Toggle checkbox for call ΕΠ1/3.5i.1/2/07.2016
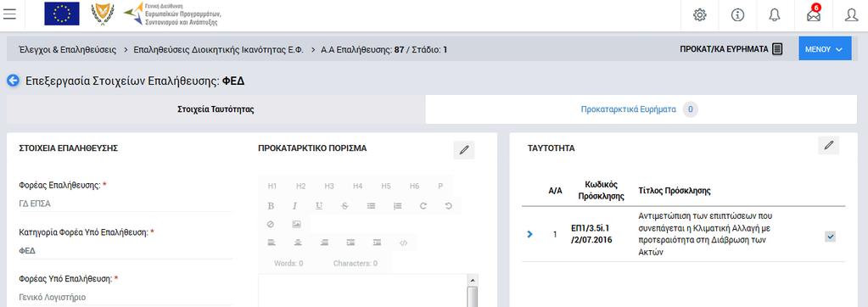 (x=830, y=237)
